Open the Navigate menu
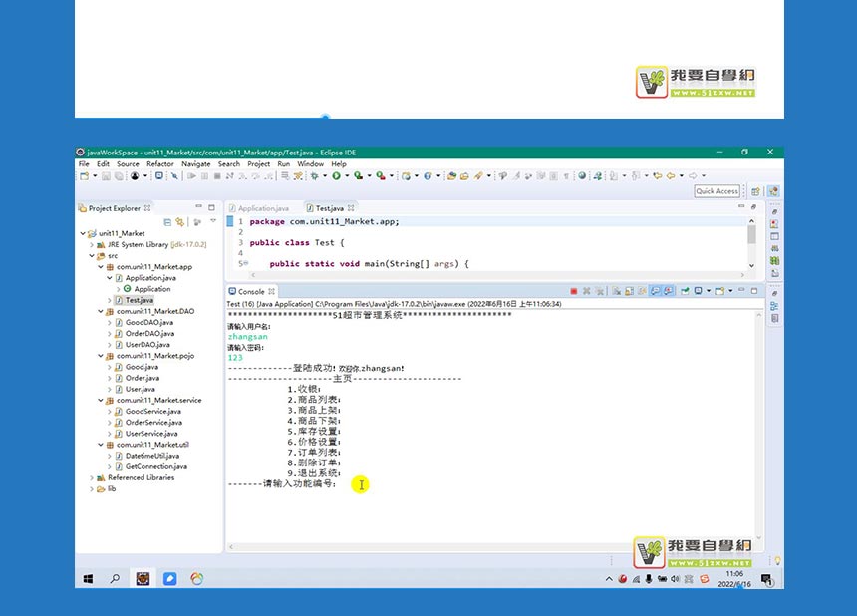 [196, 164]
